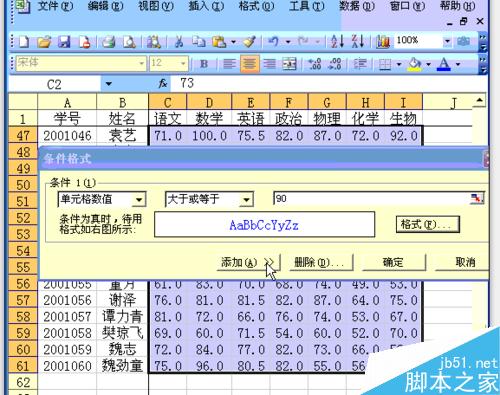
Task: Click the 学号 header cell
Action: tap(67, 119)
